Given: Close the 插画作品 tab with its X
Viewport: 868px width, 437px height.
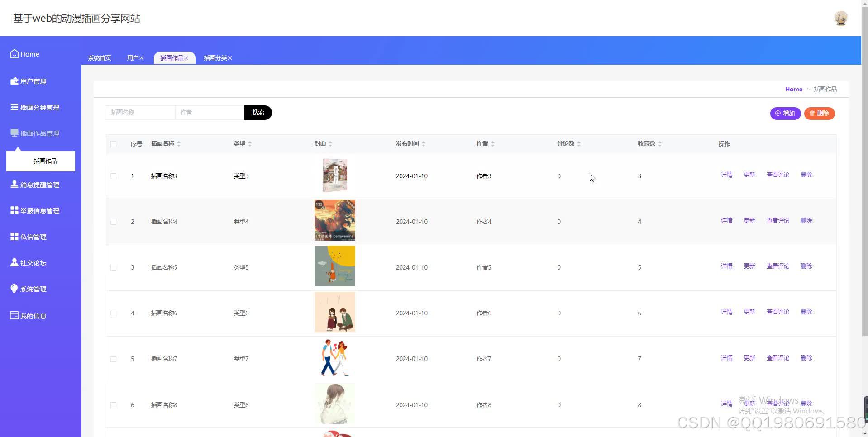Looking at the screenshot, I should pyautogui.click(x=186, y=58).
